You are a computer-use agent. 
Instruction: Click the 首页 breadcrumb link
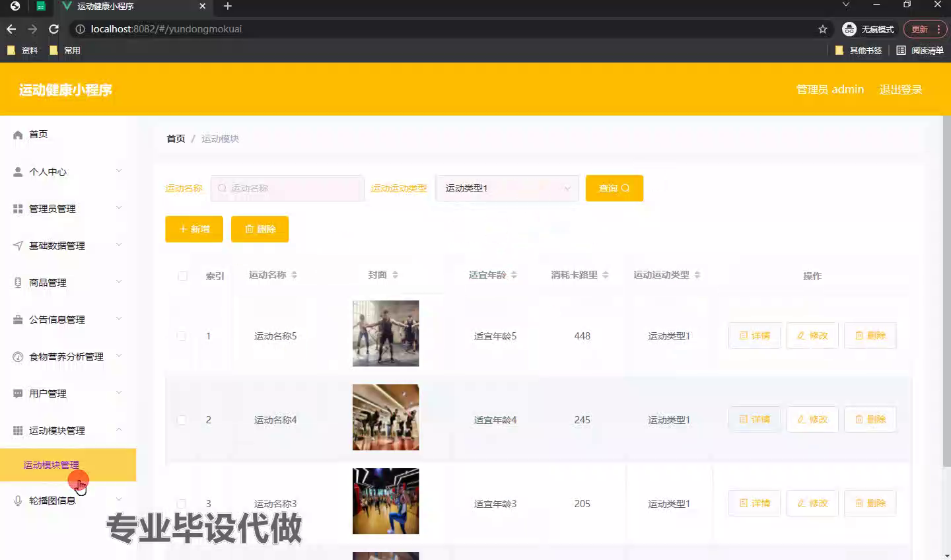click(176, 139)
